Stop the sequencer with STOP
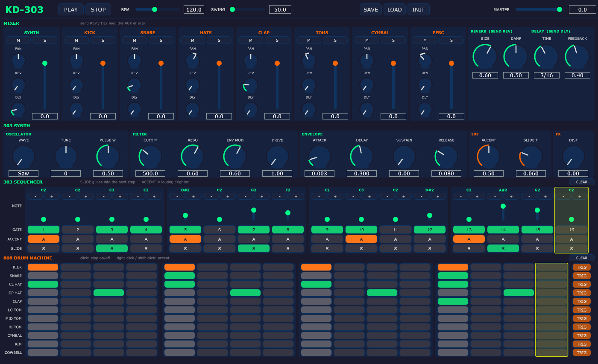This screenshot has height=364, width=598. click(98, 9)
